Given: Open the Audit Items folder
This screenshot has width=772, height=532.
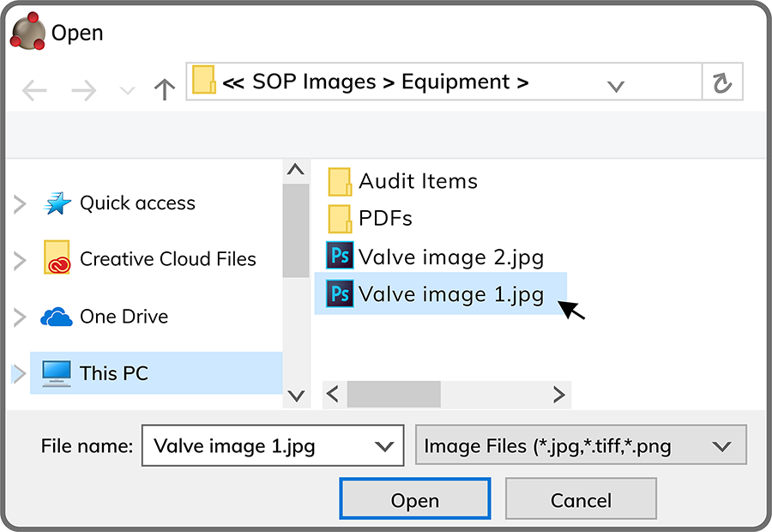Looking at the screenshot, I should click(402, 181).
